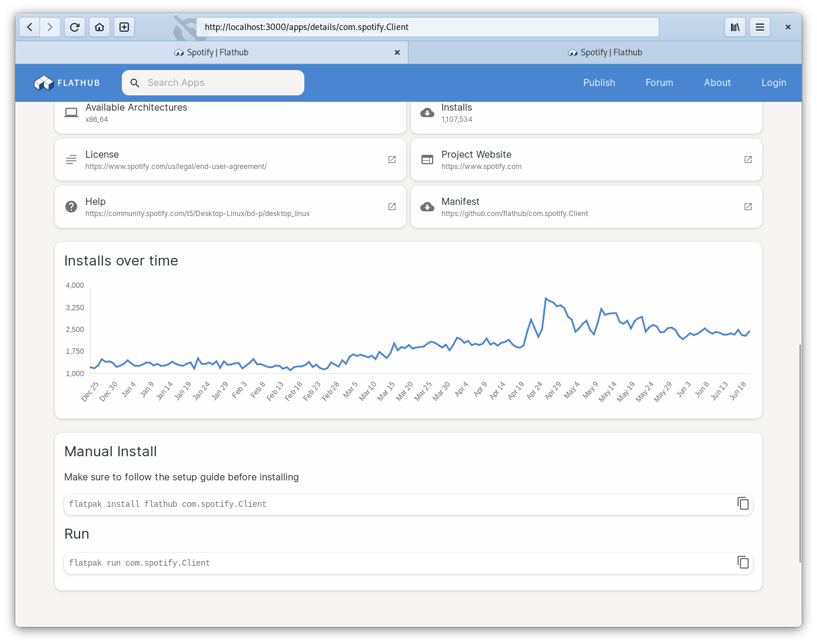Go forward with the forward arrow button
The width and height of the screenshot is (817, 644).
point(50,27)
